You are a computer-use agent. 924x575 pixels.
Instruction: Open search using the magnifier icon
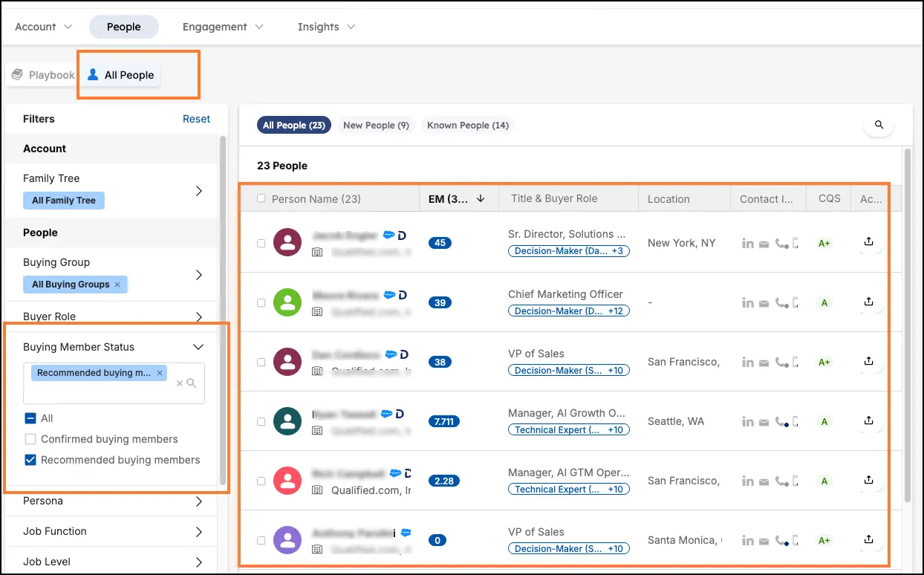coord(878,125)
